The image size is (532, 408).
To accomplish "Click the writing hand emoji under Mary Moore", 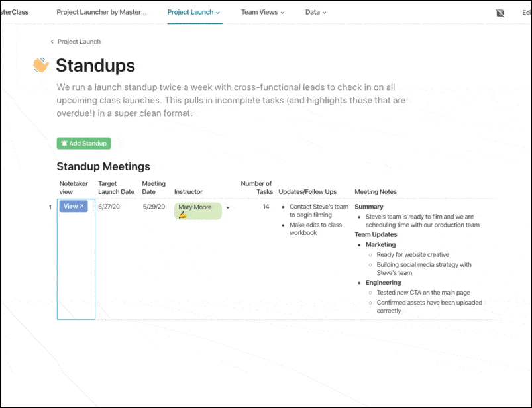I will pyautogui.click(x=182, y=215).
